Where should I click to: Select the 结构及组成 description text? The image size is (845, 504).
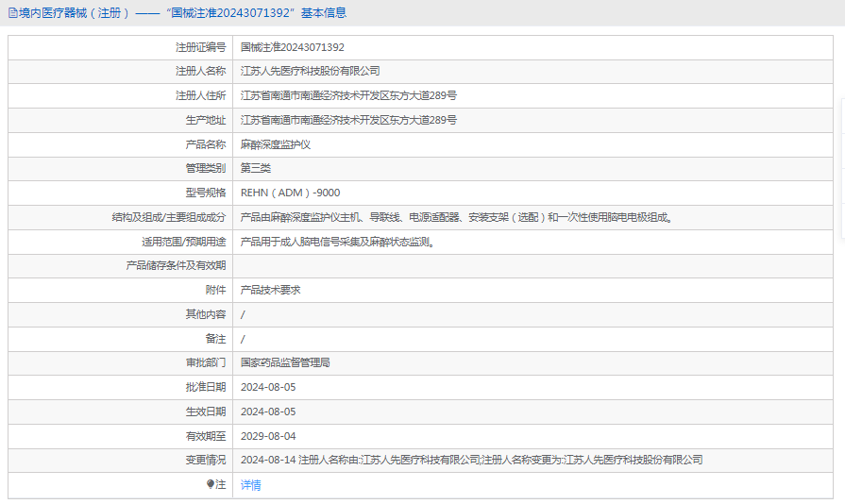[x=456, y=217]
